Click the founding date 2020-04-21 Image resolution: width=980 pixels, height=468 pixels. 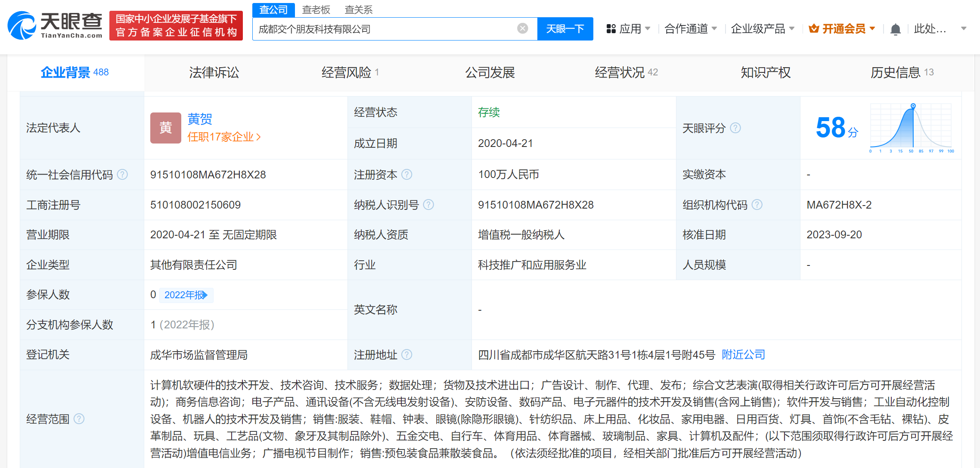506,144
